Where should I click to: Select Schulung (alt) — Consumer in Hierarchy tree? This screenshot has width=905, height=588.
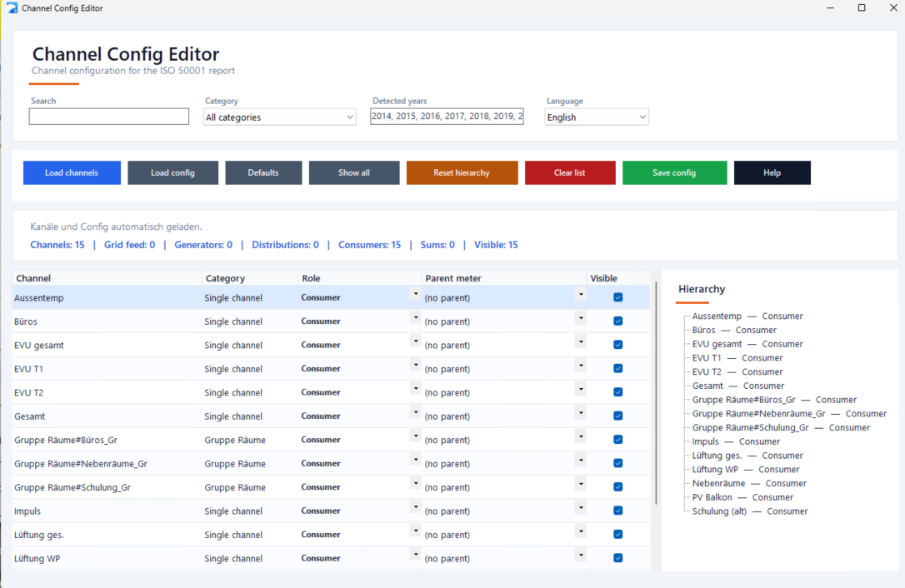(750, 511)
